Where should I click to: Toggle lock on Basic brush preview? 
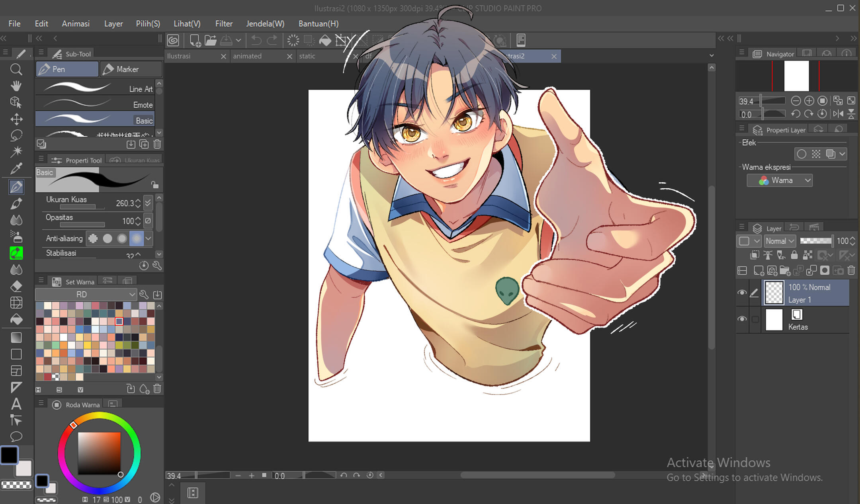(x=155, y=184)
